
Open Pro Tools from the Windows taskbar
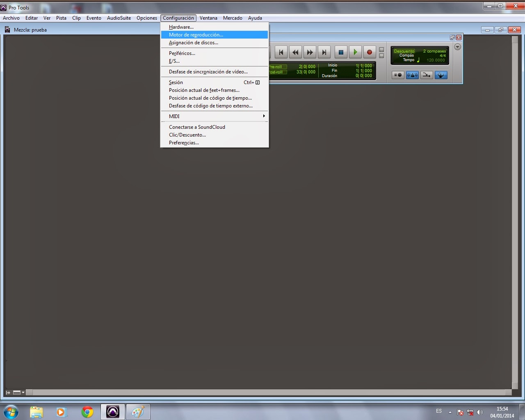(x=113, y=412)
